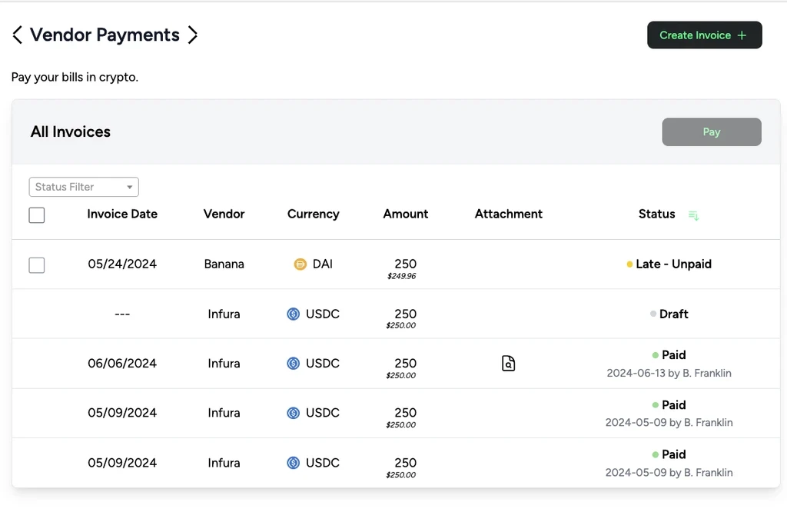Click the plus icon on Create Invoice
The image size is (787, 532).
coord(742,35)
